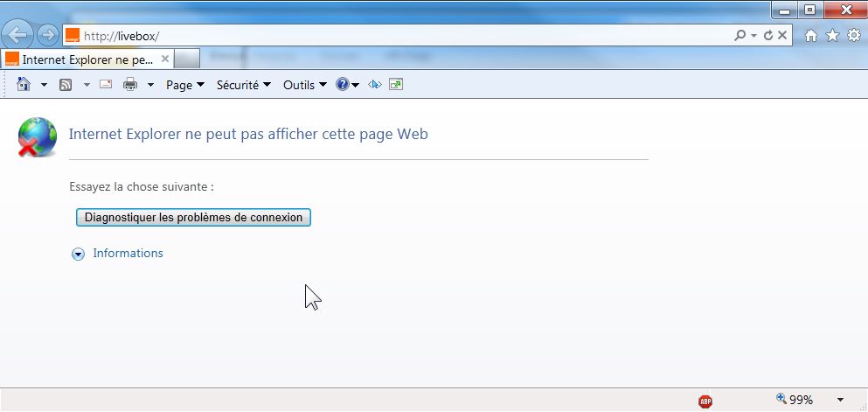Click the blue Help question mark icon
This screenshot has width=868, height=412.
(x=343, y=84)
